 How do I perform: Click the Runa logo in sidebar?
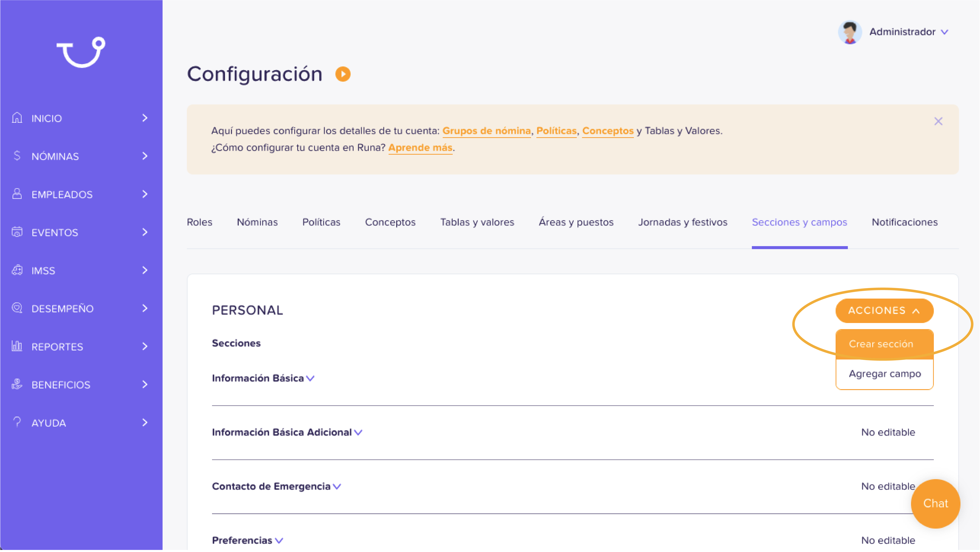[x=81, y=52]
